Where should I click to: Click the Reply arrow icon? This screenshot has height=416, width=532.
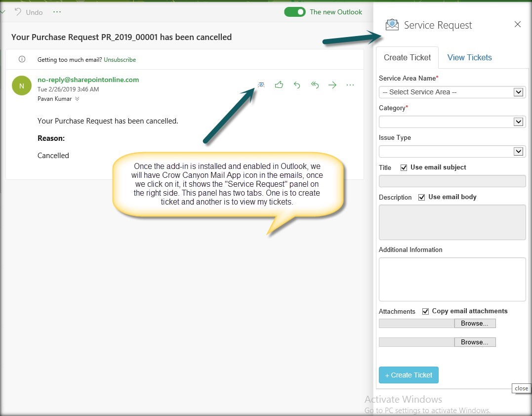pos(297,85)
